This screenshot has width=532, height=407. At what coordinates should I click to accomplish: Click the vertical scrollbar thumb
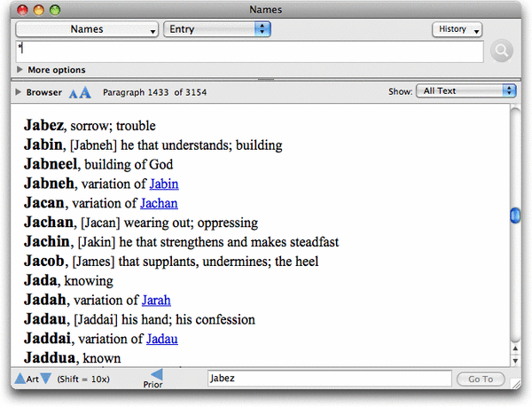click(x=514, y=216)
